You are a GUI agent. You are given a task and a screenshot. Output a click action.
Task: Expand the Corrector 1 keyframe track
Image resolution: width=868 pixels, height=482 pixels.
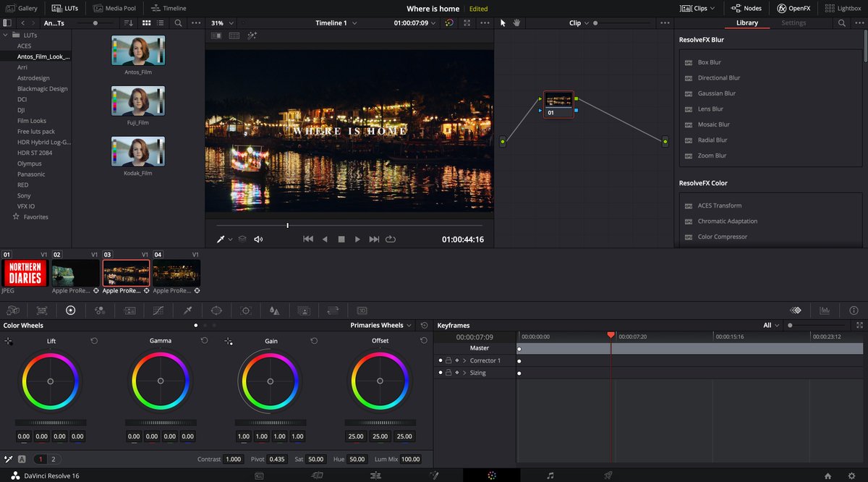[464, 360]
